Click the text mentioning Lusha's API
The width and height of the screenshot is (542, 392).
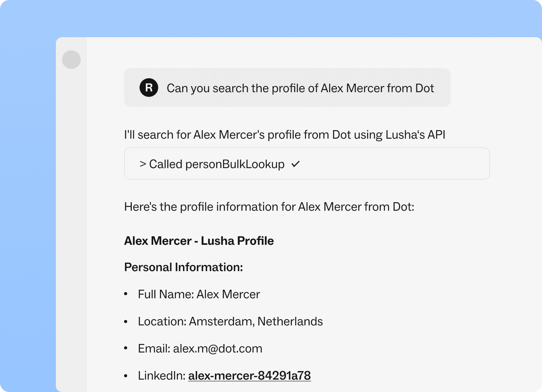coord(285,134)
